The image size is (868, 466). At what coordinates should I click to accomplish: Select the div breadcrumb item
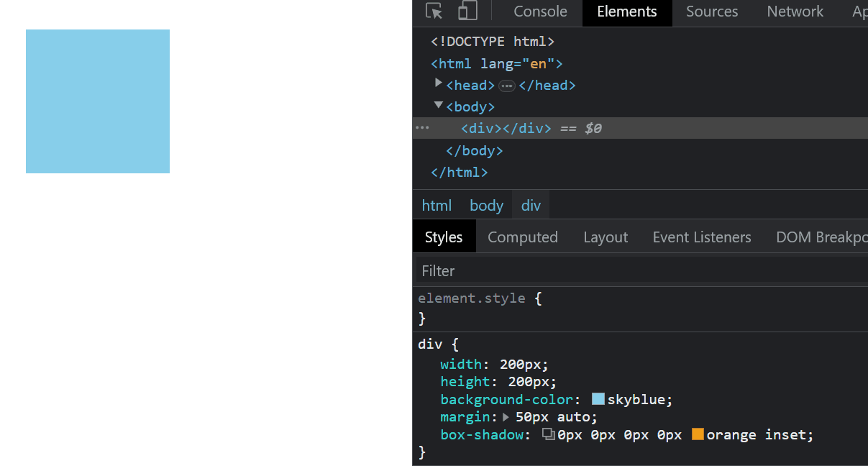(x=530, y=205)
